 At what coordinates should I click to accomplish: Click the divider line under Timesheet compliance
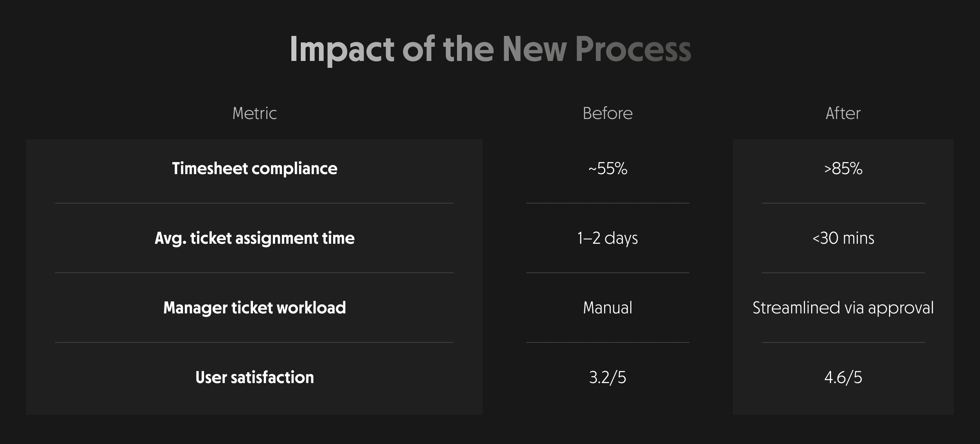(254, 203)
